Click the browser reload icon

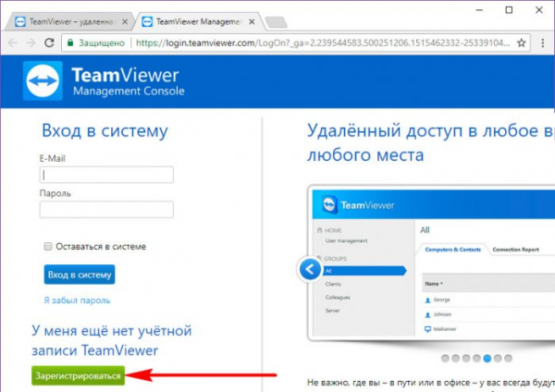coord(49,43)
